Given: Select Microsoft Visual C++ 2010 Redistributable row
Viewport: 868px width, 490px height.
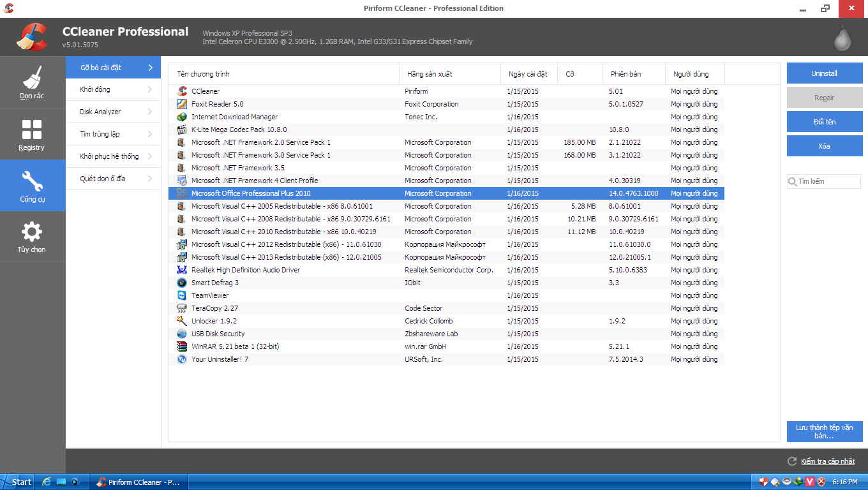Looking at the screenshot, I should pyautogui.click(x=446, y=232).
